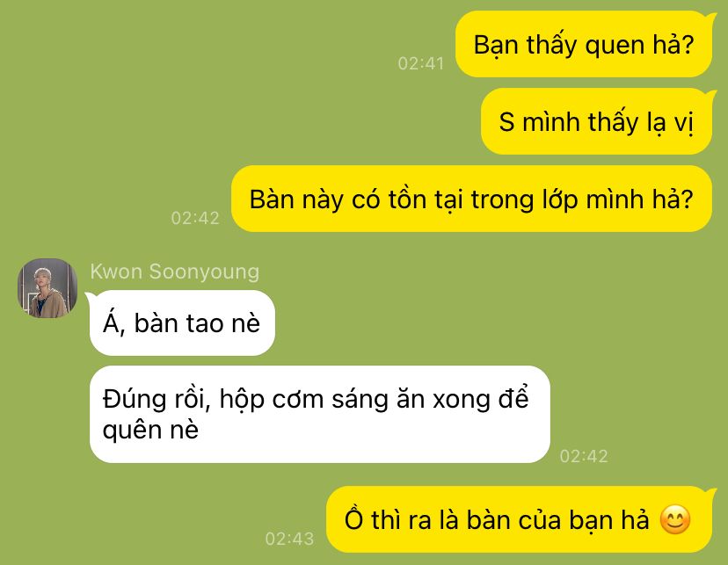The width and height of the screenshot is (728, 565).
Task: Select the "Ồ thì ra là bàn" message
Action: (519, 519)
